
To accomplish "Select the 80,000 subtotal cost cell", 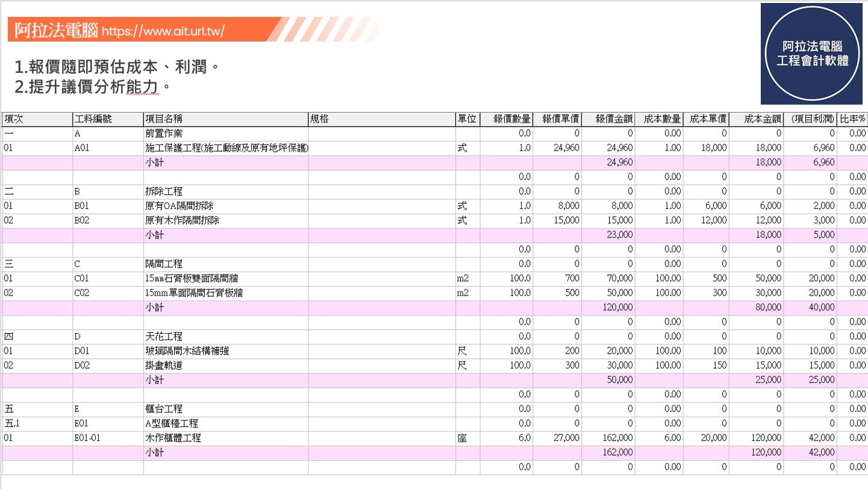I will (757, 307).
